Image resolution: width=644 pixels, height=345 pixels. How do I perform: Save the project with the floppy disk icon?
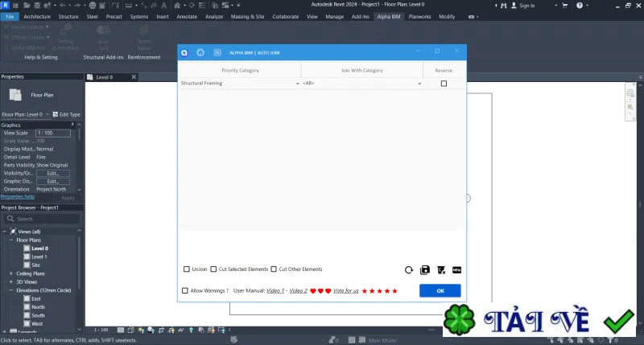pos(37,6)
